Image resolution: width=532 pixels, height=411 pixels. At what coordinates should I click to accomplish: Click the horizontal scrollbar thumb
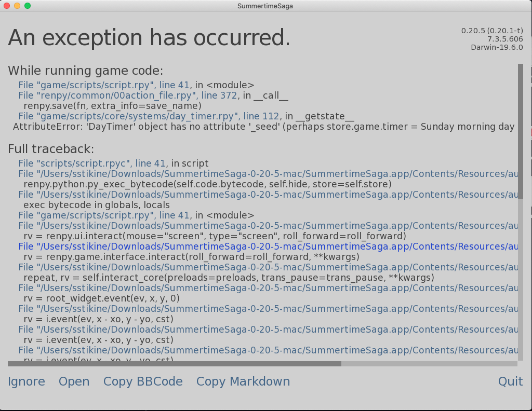[x=174, y=364]
